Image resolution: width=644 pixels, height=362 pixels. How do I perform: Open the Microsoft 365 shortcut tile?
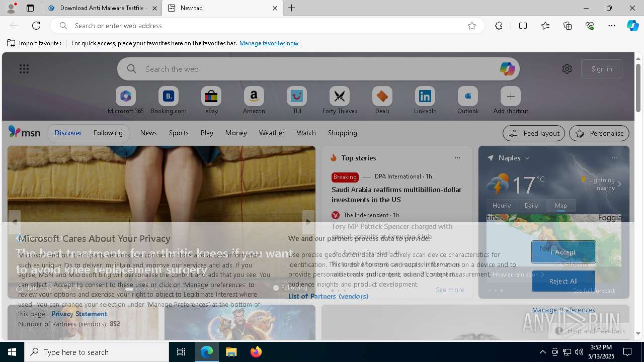pyautogui.click(x=126, y=101)
